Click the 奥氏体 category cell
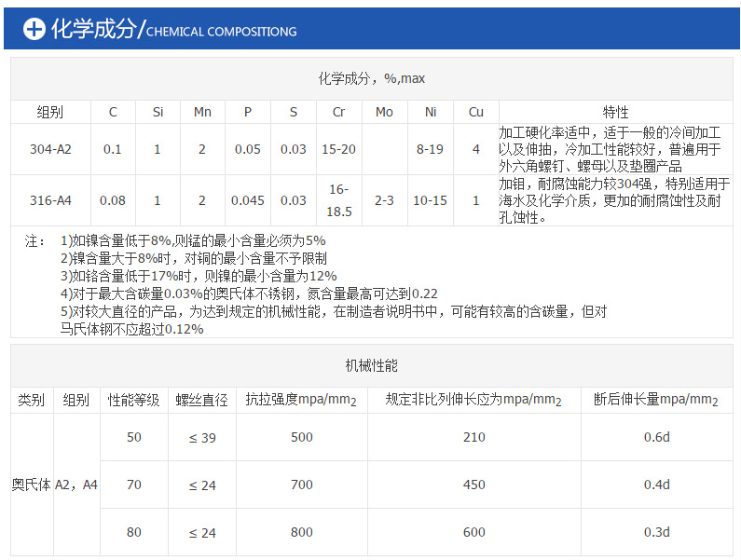The image size is (741, 560). pyautogui.click(x=31, y=485)
